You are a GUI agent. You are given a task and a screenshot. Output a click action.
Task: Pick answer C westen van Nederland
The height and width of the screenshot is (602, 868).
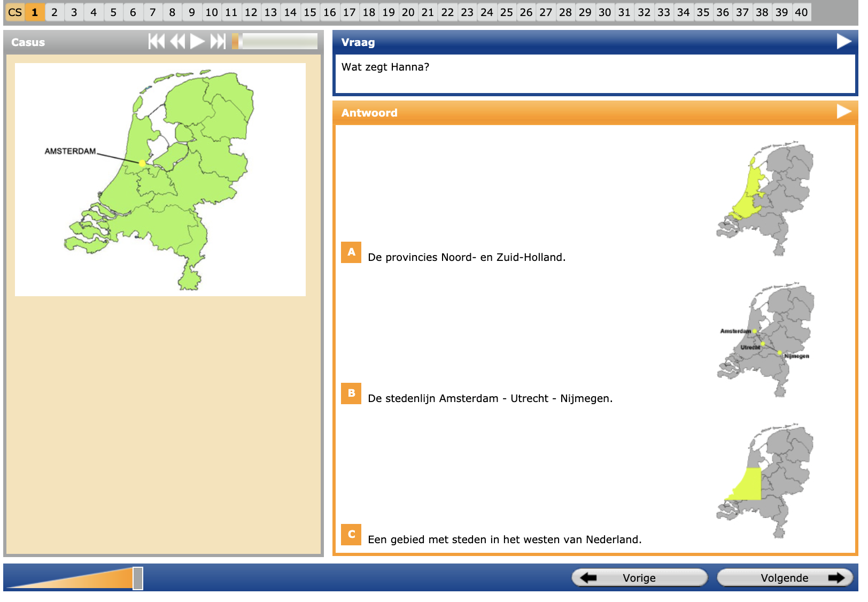pyautogui.click(x=351, y=535)
